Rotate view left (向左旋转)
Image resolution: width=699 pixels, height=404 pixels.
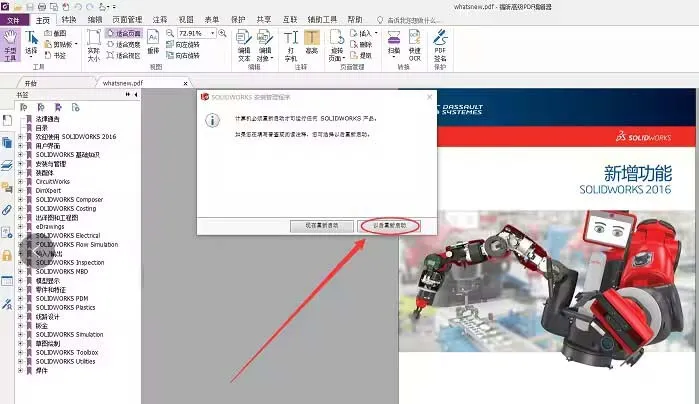point(183,45)
